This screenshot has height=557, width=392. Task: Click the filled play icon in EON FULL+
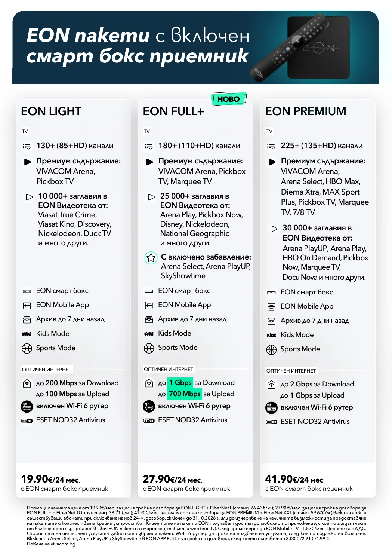click(x=149, y=162)
